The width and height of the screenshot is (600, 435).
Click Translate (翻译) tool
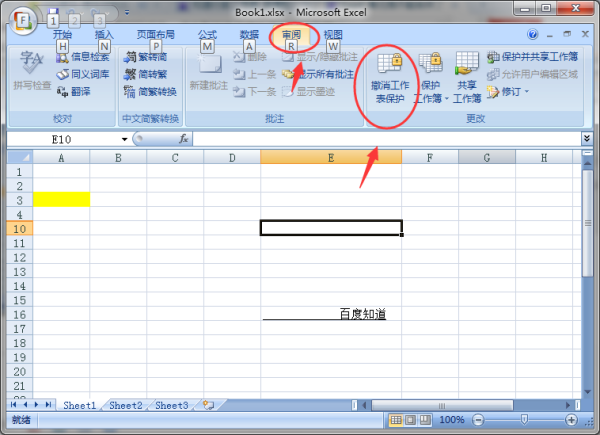tap(73, 91)
